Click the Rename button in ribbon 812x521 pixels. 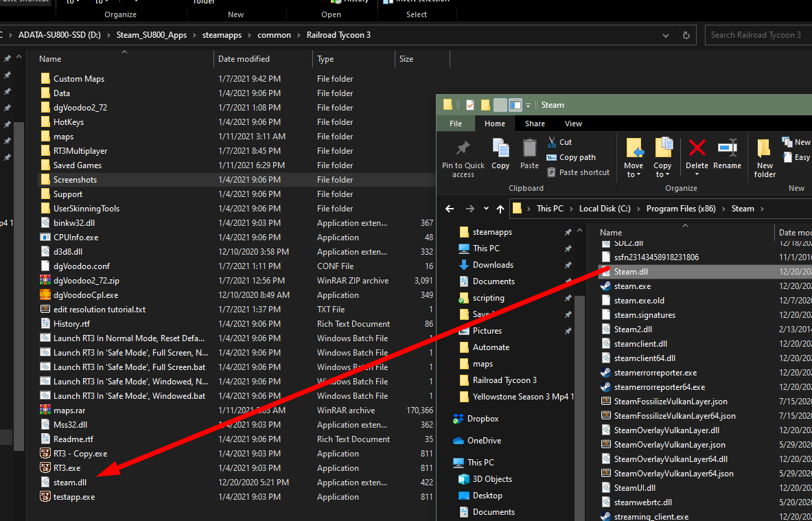tap(727, 154)
